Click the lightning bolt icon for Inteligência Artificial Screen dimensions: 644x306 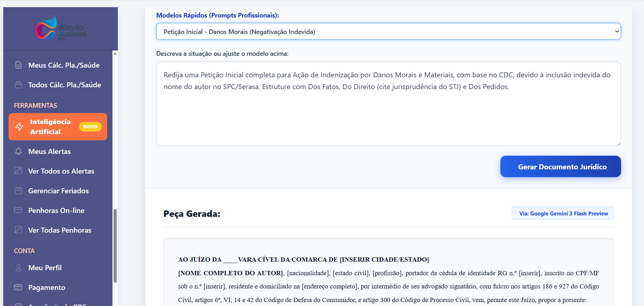pyautogui.click(x=19, y=127)
